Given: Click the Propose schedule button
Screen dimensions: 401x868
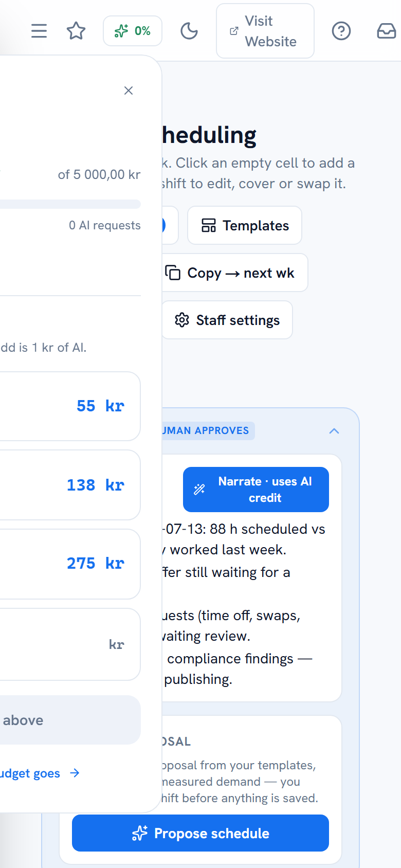Looking at the screenshot, I should 200,833.
